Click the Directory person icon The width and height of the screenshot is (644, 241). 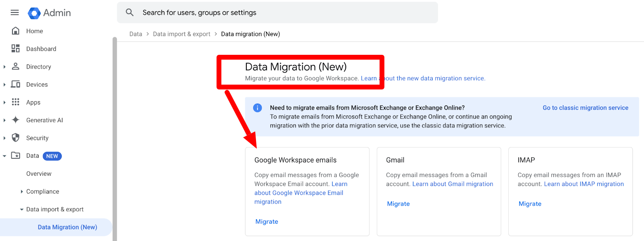point(16,66)
